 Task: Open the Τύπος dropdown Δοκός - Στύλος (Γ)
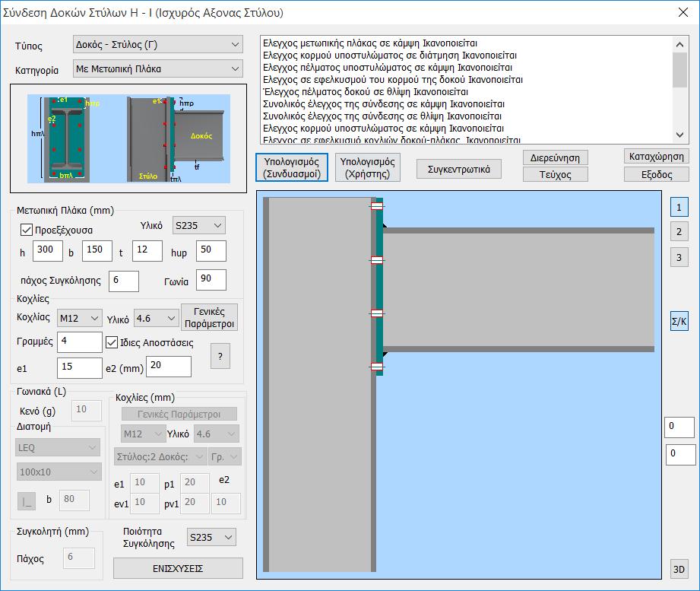[157, 45]
